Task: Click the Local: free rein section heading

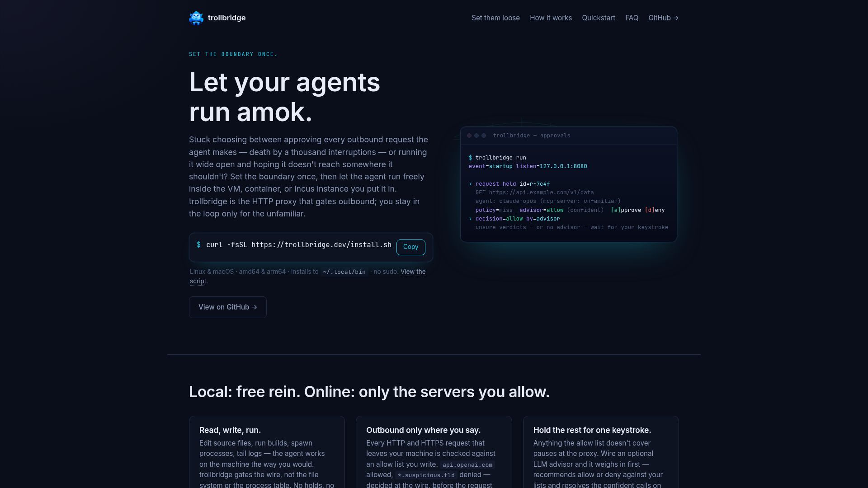Action: pos(369,392)
